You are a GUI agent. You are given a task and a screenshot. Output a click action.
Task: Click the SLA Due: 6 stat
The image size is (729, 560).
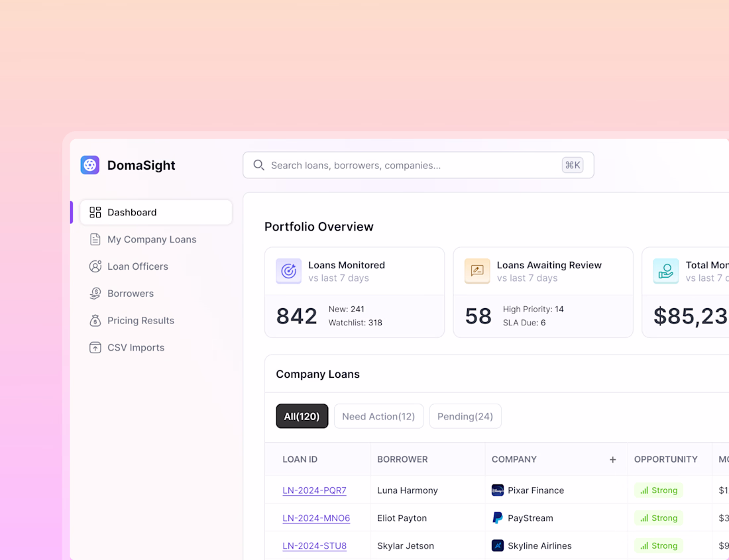click(x=524, y=323)
